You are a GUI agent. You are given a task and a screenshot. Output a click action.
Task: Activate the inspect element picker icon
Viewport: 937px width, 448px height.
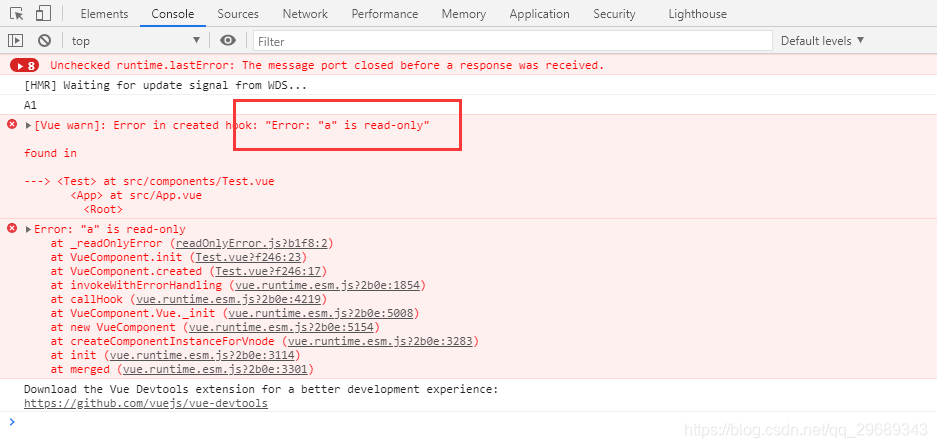16,14
